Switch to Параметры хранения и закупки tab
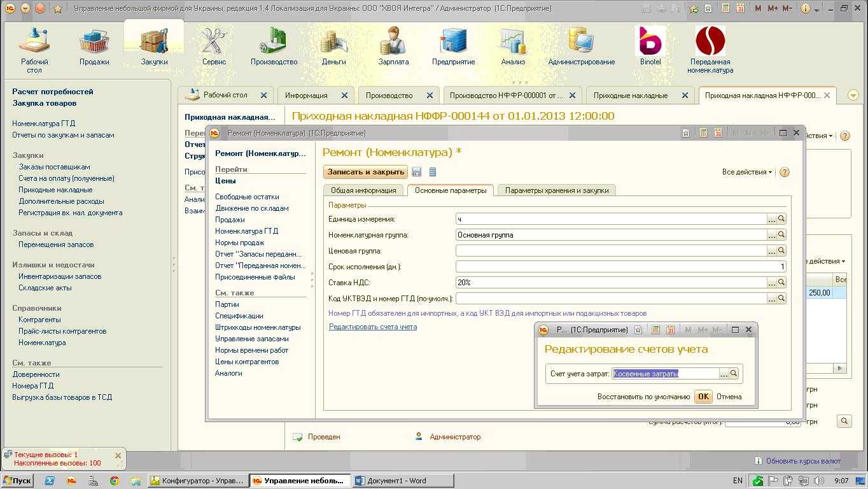Image resolution: width=868 pixels, height=489 pixels. click(x=557, y=190)
